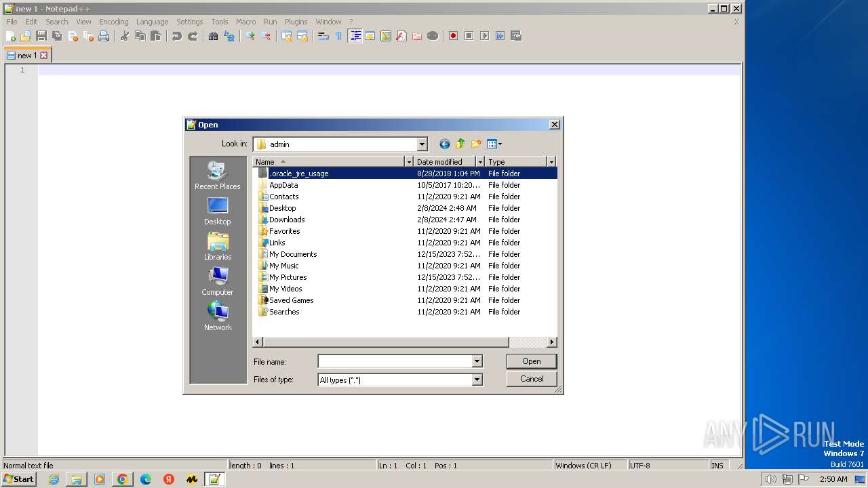868x488 pixels.
Task: Click the Save toolbar icon
Action: (x=41, y=36)
